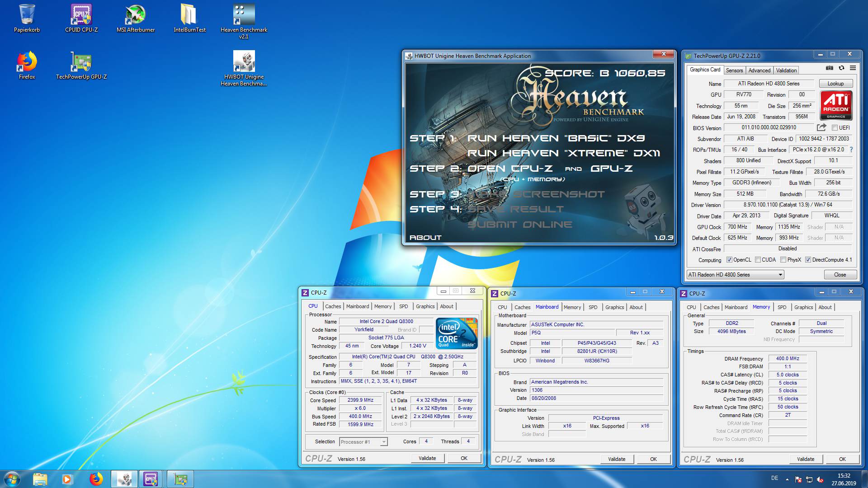
Task: Click OK in the left CPU-Z window
Action: [464, 458]
